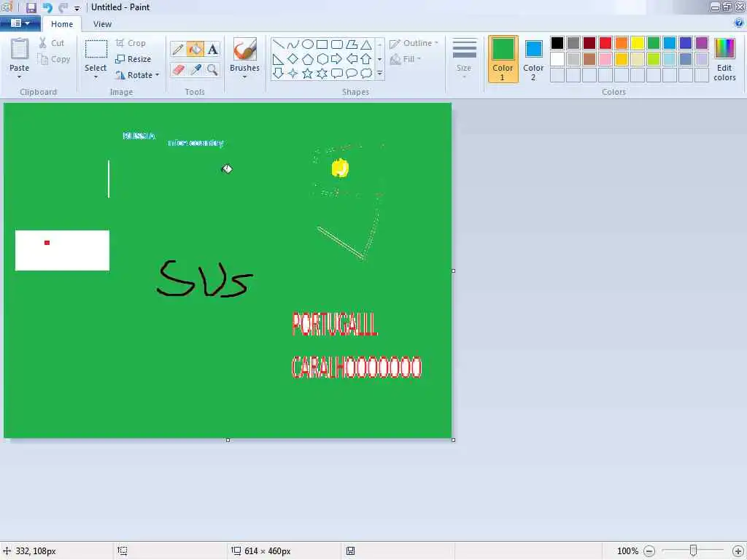Choose the Triangle shape
747x560 pixels.
tap(366, 44)
